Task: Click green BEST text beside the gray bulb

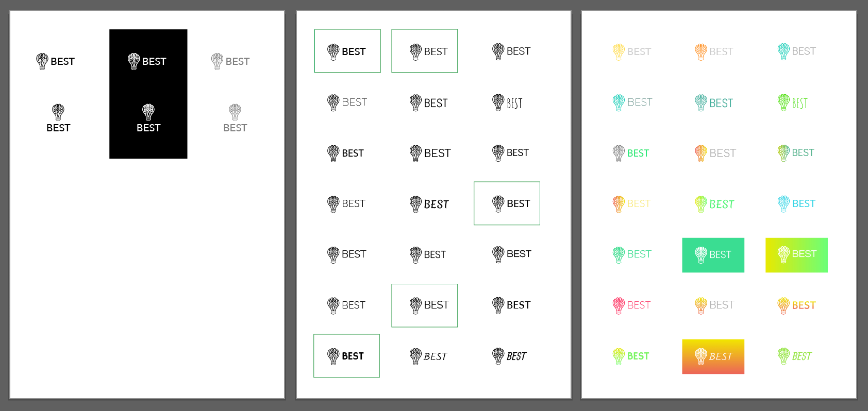Action: click(x=638, y=153)
